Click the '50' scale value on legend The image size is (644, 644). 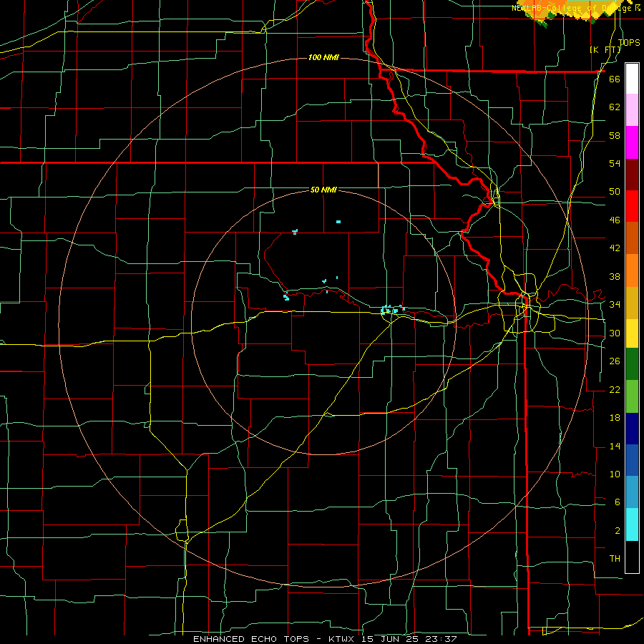[x=615, y=192]
